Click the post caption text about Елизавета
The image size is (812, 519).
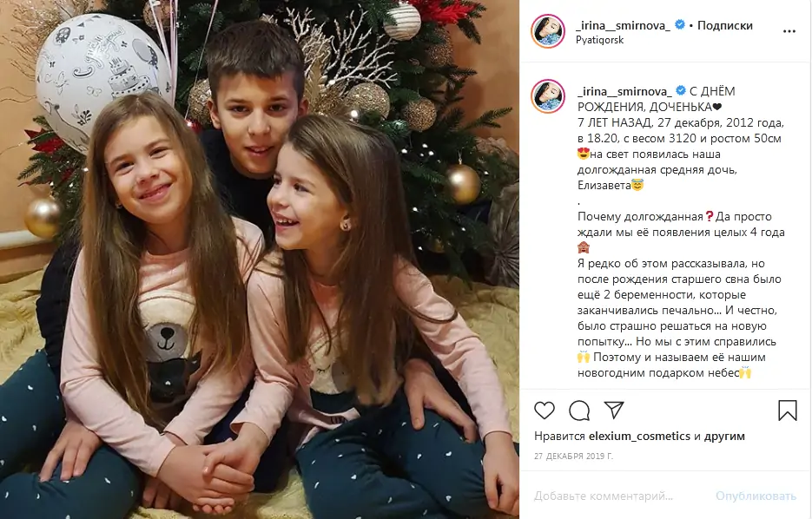[x=681, y=232]
